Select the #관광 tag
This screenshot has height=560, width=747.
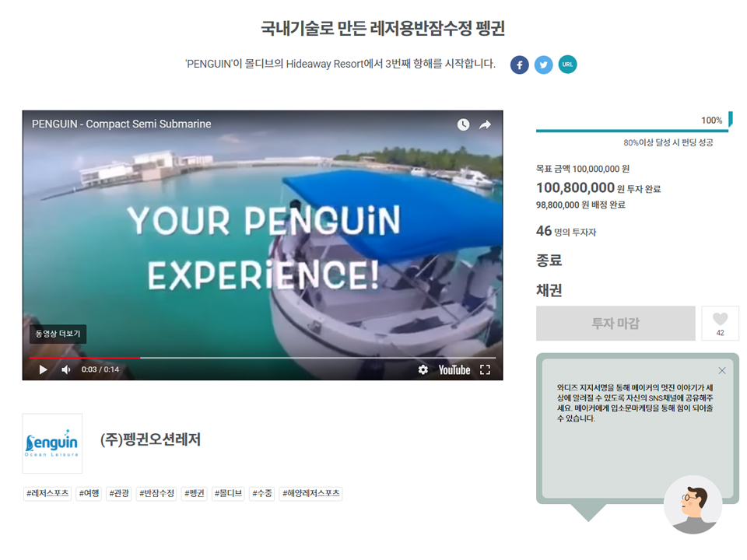(x=119, y=493)
